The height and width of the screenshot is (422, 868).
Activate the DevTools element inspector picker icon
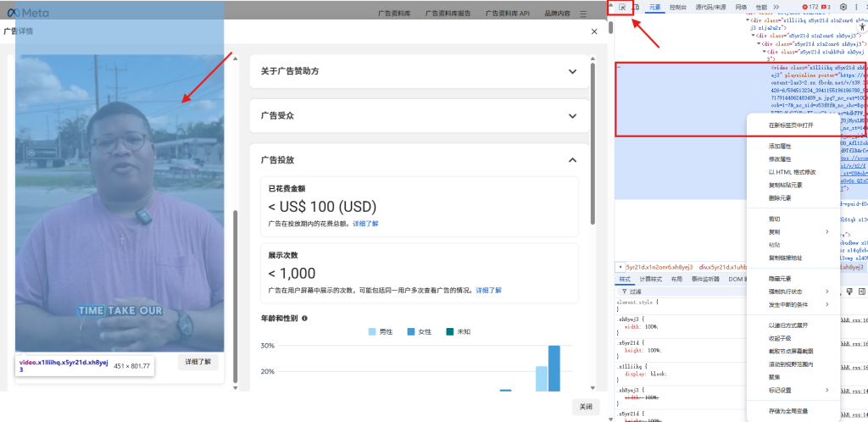[x=622, y=7]
